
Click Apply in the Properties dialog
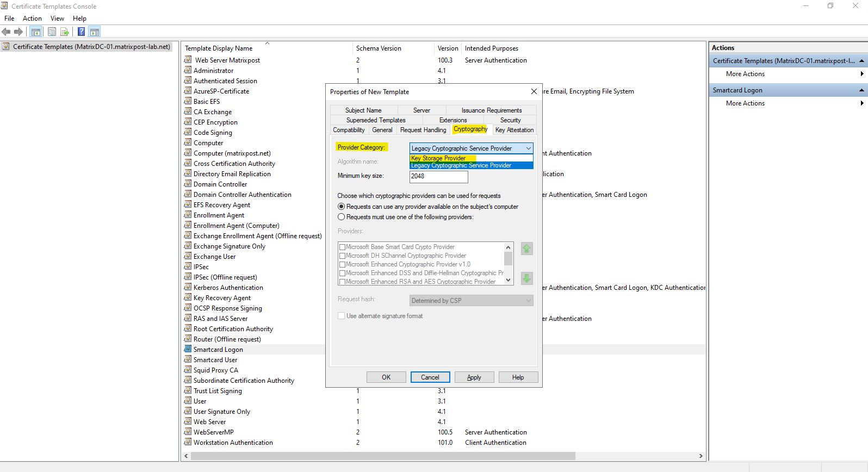pyautogui.click(x=474, y=377)
